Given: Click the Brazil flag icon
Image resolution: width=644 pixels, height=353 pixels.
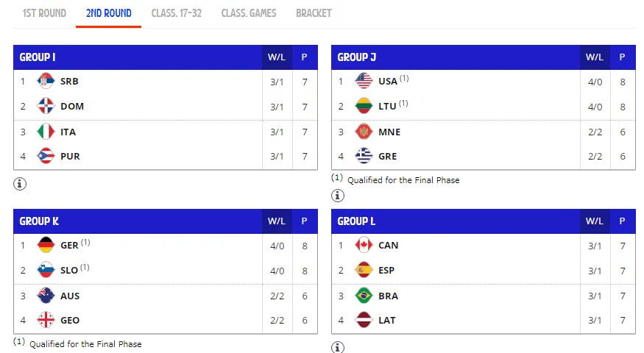Looking at the screenshot, I should click(364, 296).
